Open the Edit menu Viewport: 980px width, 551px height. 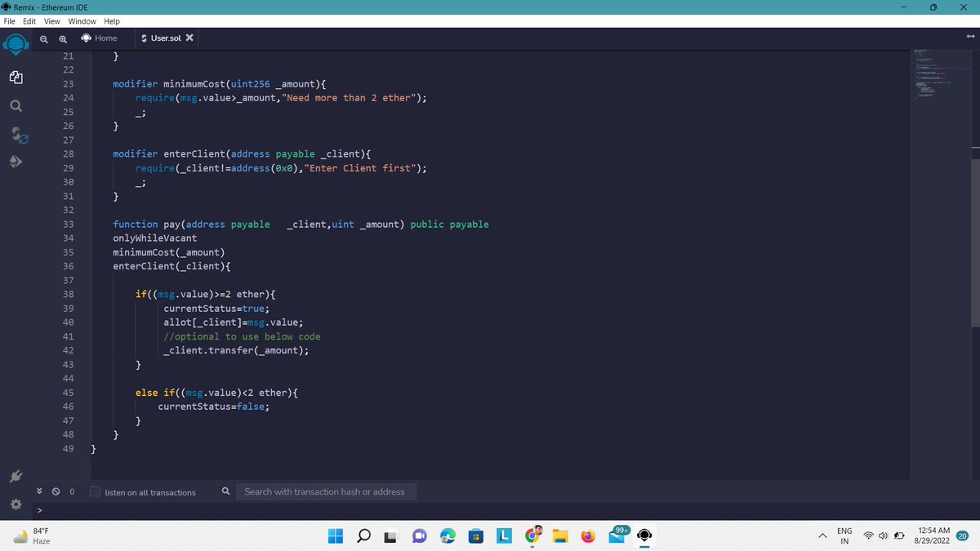[31, 21]
